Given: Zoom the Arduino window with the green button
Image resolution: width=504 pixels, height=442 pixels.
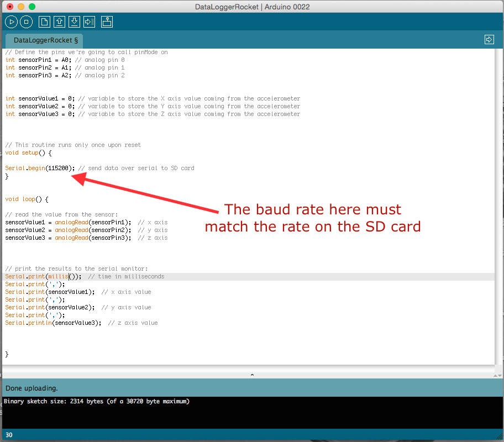Looking at the screenshot, I should (32, 7).
